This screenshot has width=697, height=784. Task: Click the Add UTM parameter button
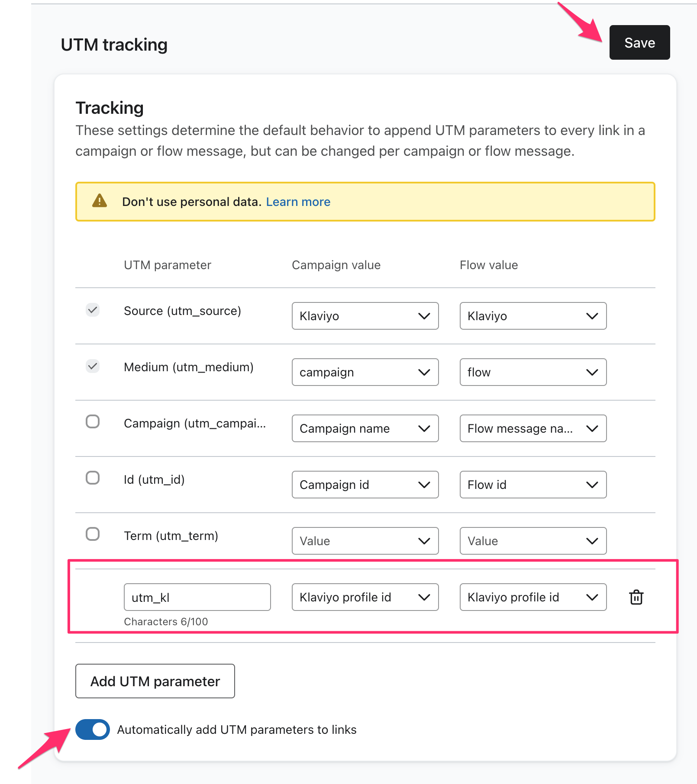[155, 681]
